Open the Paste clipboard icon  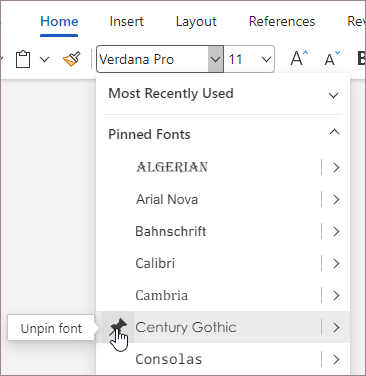[23, 59]
